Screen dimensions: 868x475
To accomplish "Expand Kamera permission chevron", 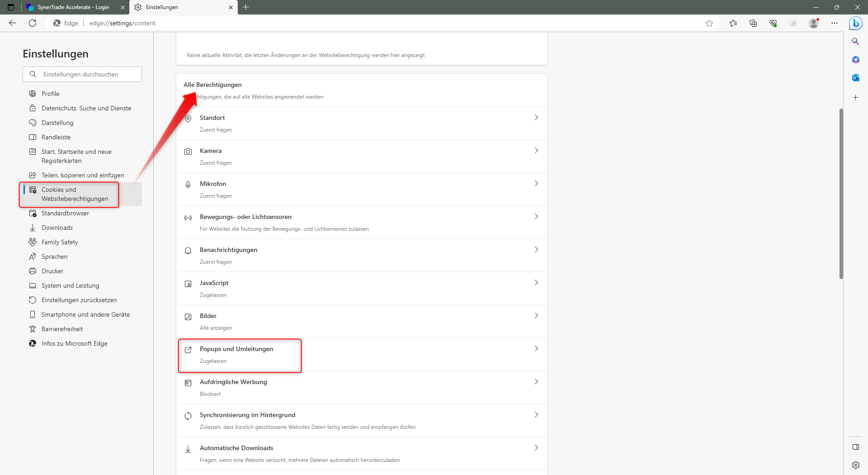I will click(536, 151).
